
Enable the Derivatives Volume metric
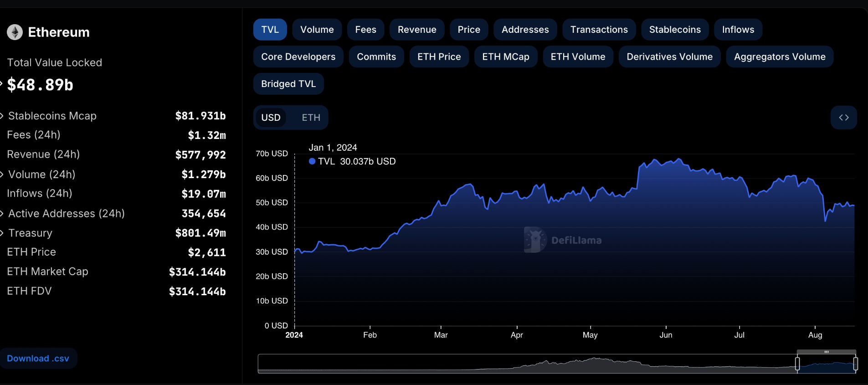coord(669,56)
